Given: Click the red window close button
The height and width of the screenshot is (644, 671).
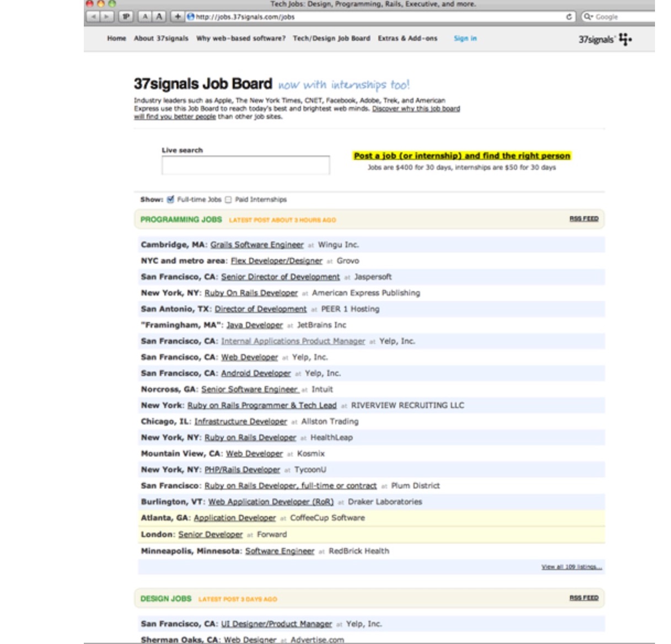Looking at the screenshot, I should (x=90, y=3).
